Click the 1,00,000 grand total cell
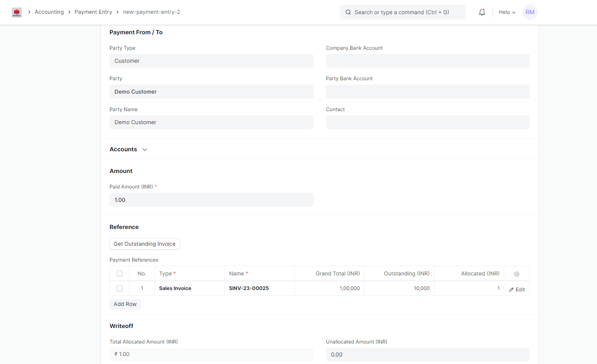Screen dimensions: 597x364 (x=329, y=288)
